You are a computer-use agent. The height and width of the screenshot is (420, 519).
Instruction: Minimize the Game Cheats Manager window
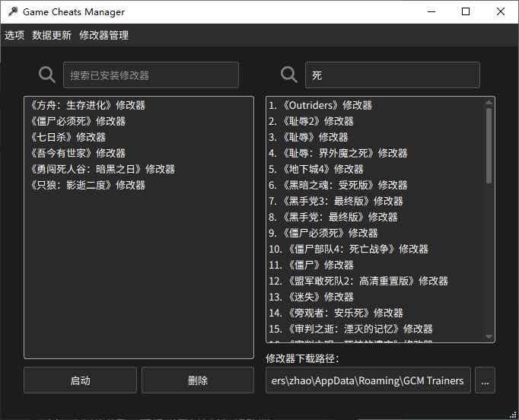[431, 11]
